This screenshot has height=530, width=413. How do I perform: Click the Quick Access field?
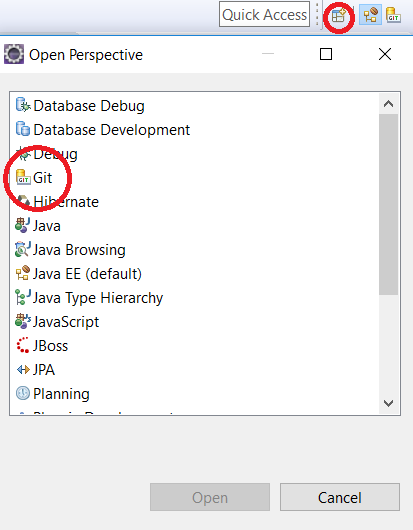[x=264, y=15]
